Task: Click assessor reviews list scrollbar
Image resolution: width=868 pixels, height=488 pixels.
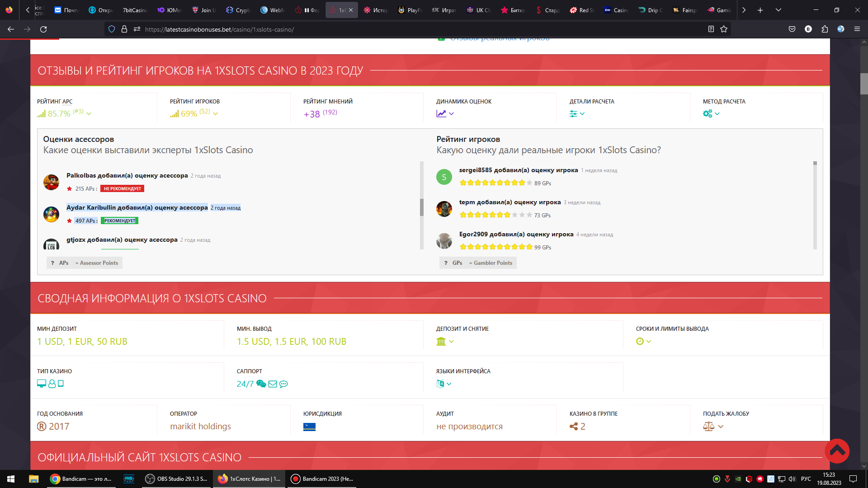Action: click(421, 207)
